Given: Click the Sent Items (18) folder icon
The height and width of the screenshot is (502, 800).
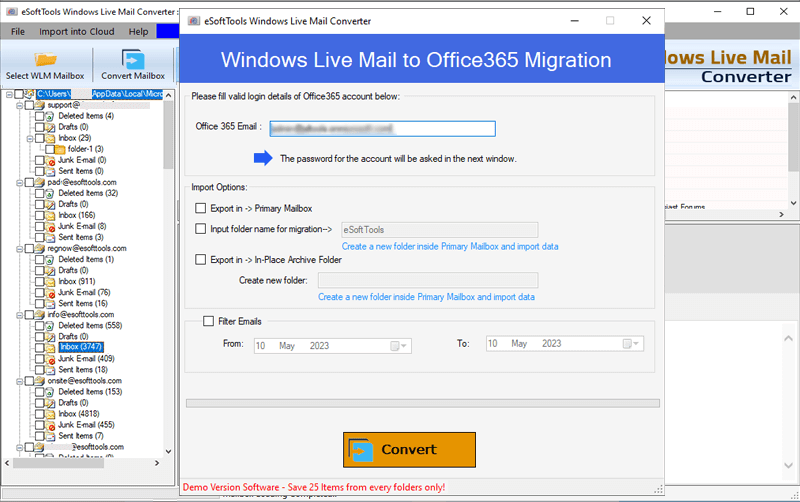Looking at the screenshot, I should pos(50,370).
